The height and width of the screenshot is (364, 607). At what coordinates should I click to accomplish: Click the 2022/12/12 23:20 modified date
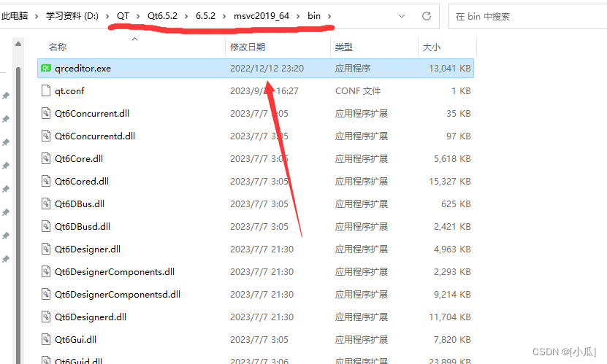point(267,69)
